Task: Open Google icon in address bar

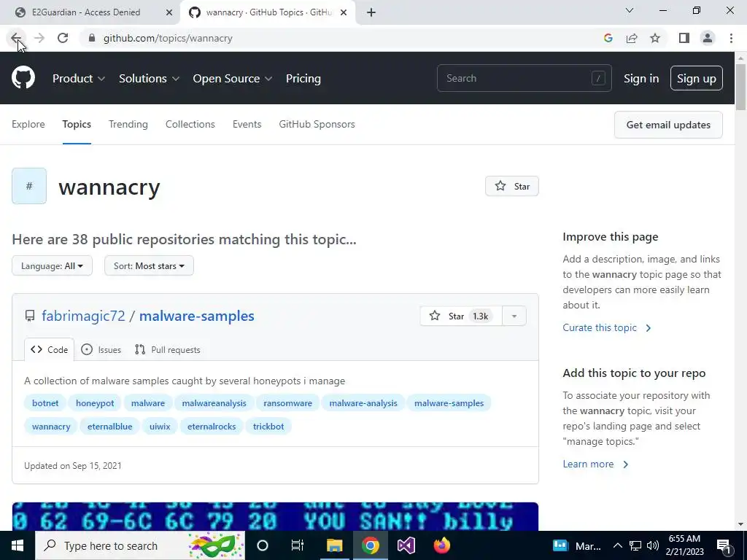Action: click(608, 38)
